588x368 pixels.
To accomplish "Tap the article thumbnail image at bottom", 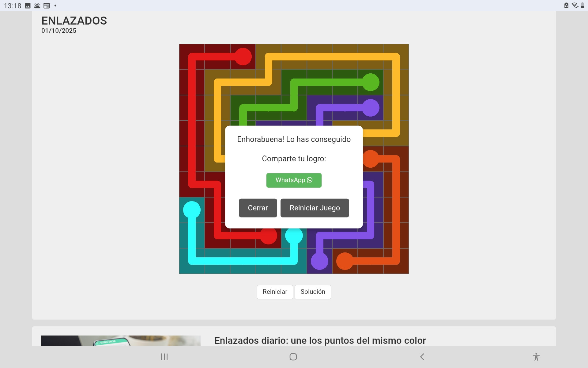I will (121, 340).
